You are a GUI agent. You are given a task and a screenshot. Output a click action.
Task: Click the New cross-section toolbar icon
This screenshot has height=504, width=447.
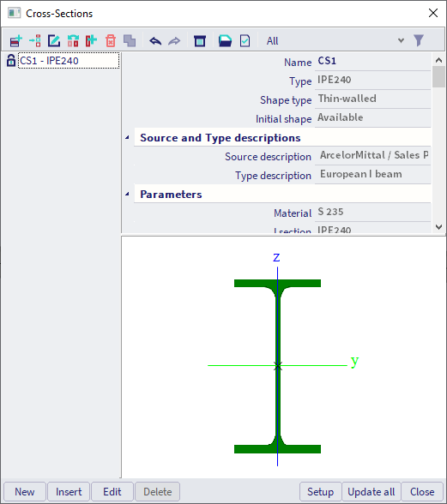click(x=15, y=41)
